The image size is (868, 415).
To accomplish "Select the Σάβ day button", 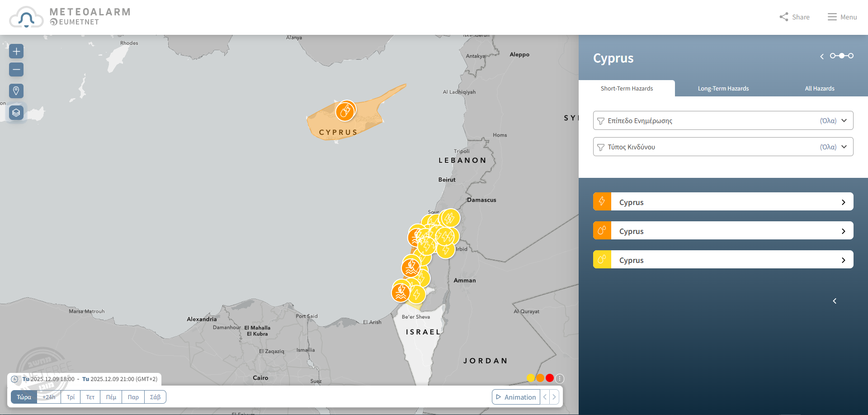I will 155,397.
